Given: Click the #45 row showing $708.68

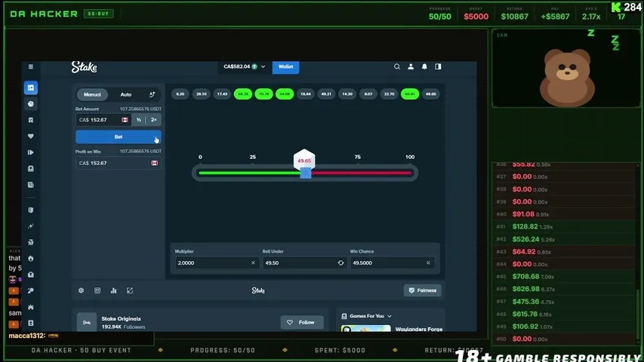Looking at the screenshot, I should [564, 277].
